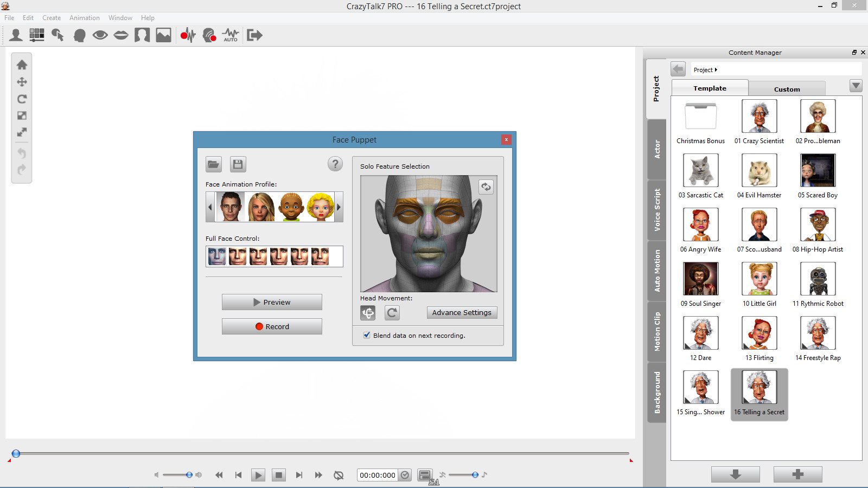Image resolution: width=868 pixels, height=488 pixels.
Task: Select the head rotate mode icon
Action: (x=392, y=313)
